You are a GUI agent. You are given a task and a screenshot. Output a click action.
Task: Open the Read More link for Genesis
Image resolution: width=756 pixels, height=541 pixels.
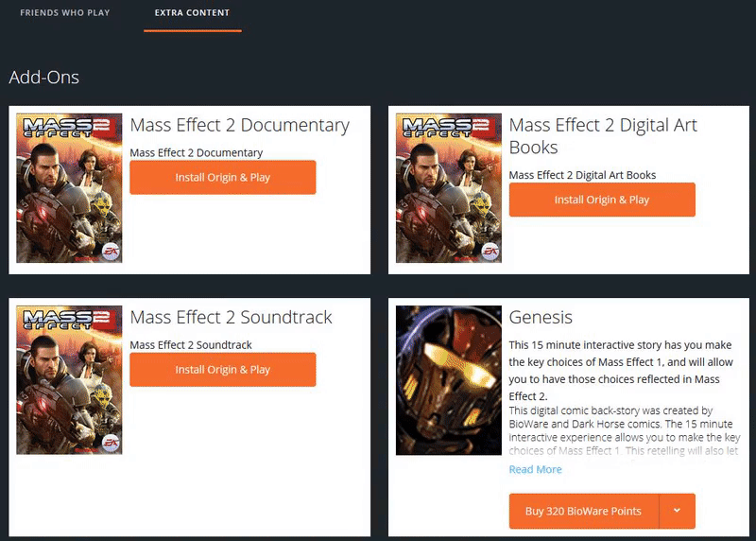coord(535,469)
